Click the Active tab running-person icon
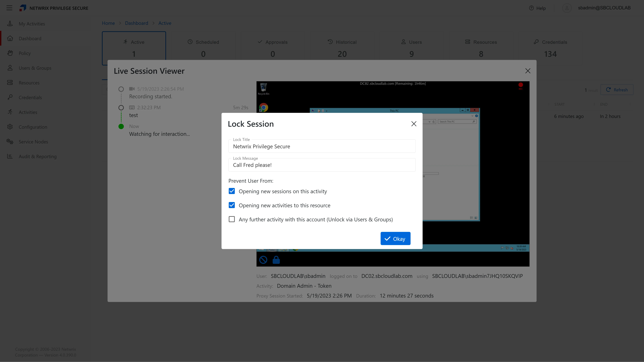644x362 pixels. click(125, 42)
